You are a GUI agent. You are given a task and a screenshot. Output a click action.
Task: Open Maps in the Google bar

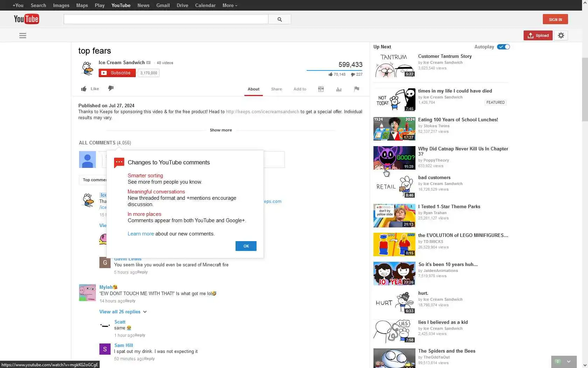(82, 5)
